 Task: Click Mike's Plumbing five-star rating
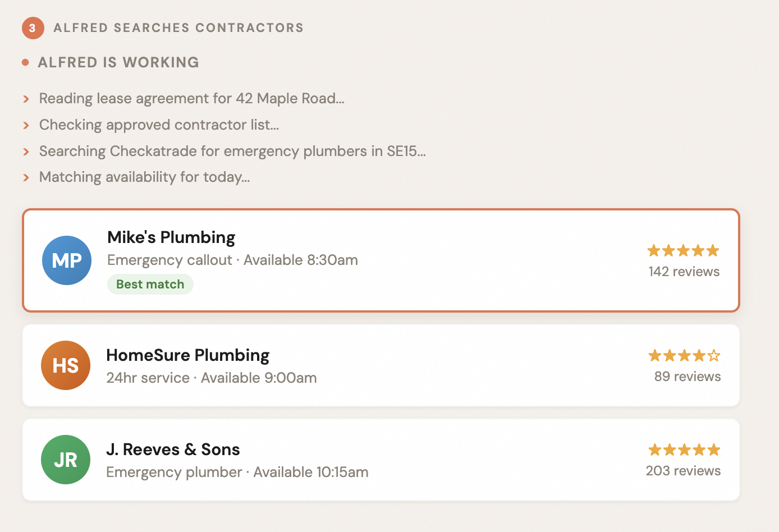coord(683,251)
